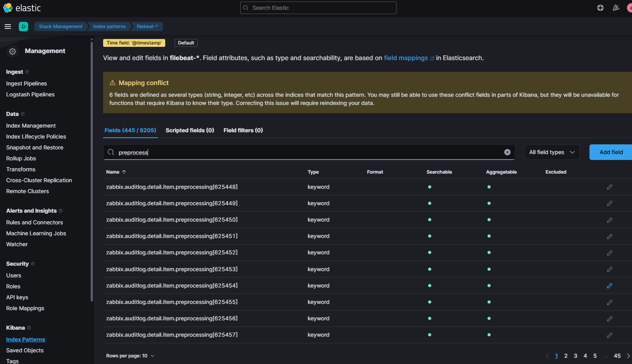Open Logstash Pipelines in sidebar

pyautogui.click(x=30, y=94)
